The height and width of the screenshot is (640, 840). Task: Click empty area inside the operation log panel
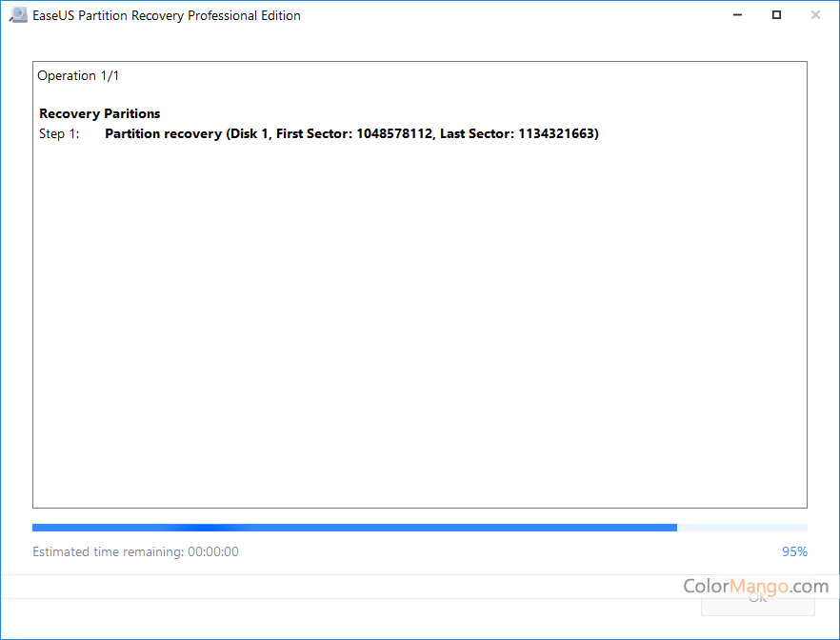(x=419, y=324)
